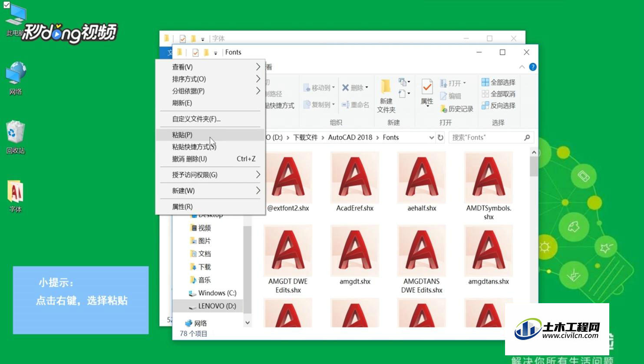Image resolution: width=644 pixels, height=364 pixels.
Task: Click the Move to (移动到) button
Action: [x=319, y=88]
